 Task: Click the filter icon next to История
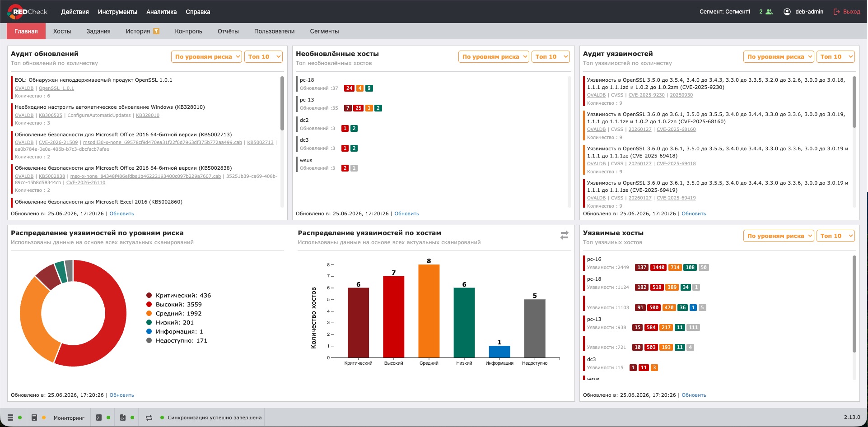tap(156, 31)
